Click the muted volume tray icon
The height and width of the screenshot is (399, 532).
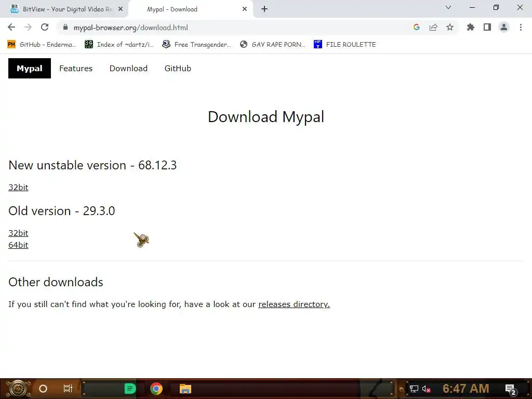(426, 389)
